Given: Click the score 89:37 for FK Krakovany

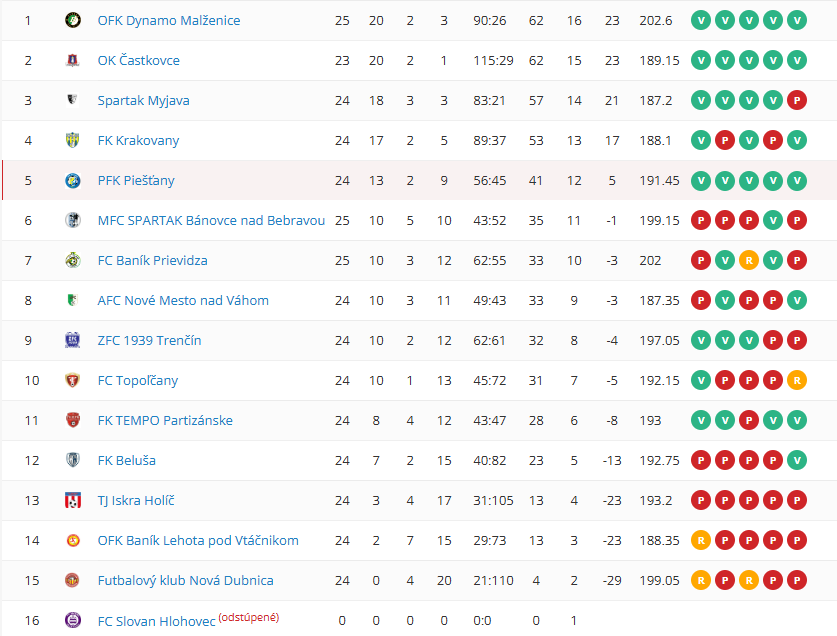Looking at the screenshot, I should tap(489, 140).
